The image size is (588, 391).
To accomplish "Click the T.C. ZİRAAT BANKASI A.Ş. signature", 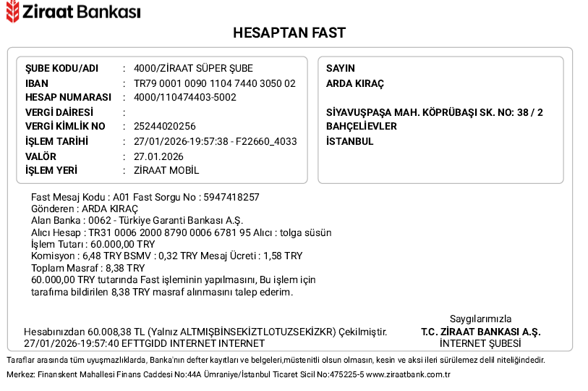I will click(481, 332).
